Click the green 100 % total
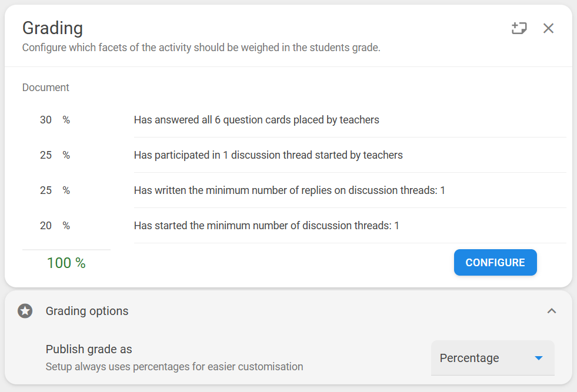This screenshot has height=392, width=577. tap(66, 263)
